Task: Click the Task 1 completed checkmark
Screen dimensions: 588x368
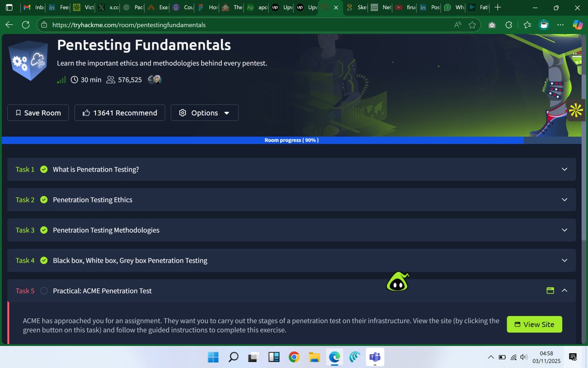Action: tap(44, 169)
